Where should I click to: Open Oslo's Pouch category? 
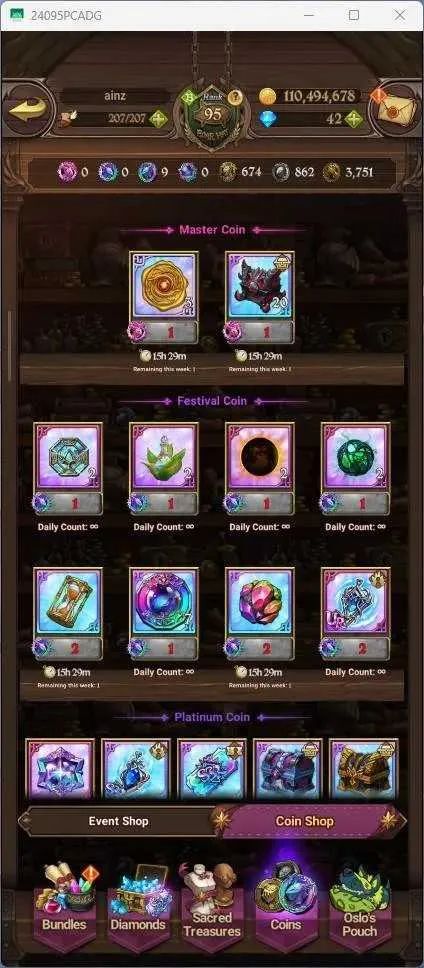pos(360,908)
